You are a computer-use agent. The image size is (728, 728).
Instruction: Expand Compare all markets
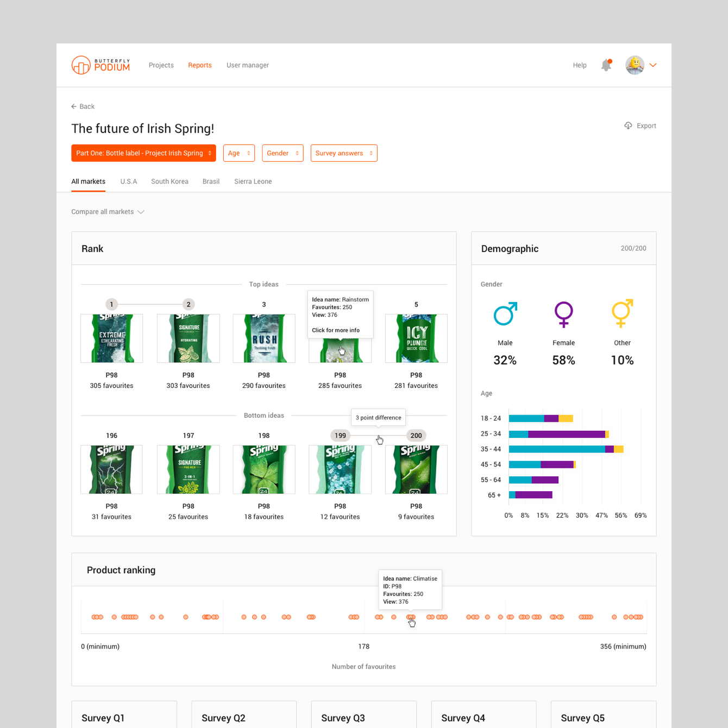pos(108,212)
